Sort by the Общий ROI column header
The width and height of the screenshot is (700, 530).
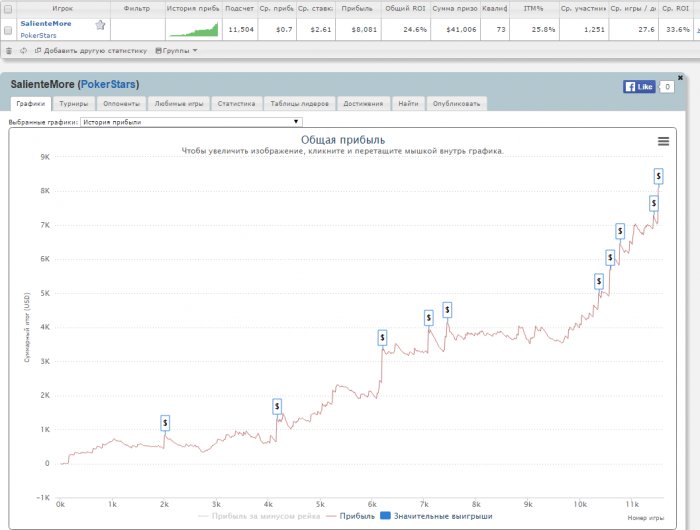pos(404,7)
